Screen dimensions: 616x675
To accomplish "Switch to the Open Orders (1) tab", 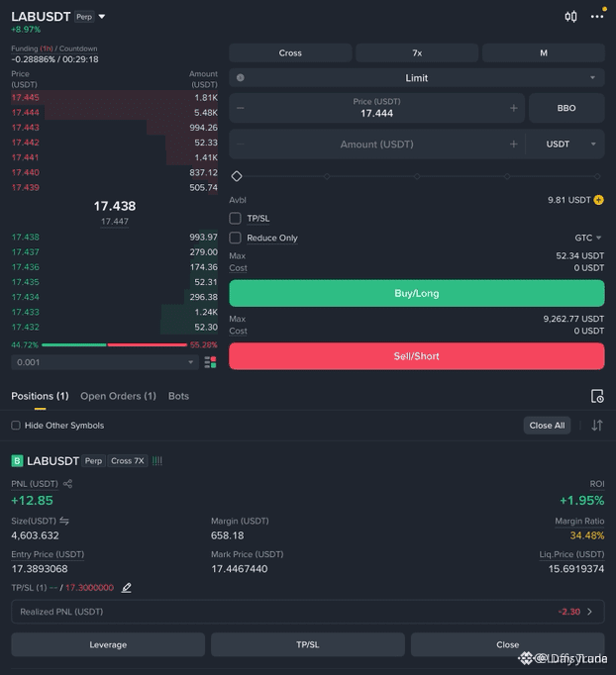I will click(118, 396).
